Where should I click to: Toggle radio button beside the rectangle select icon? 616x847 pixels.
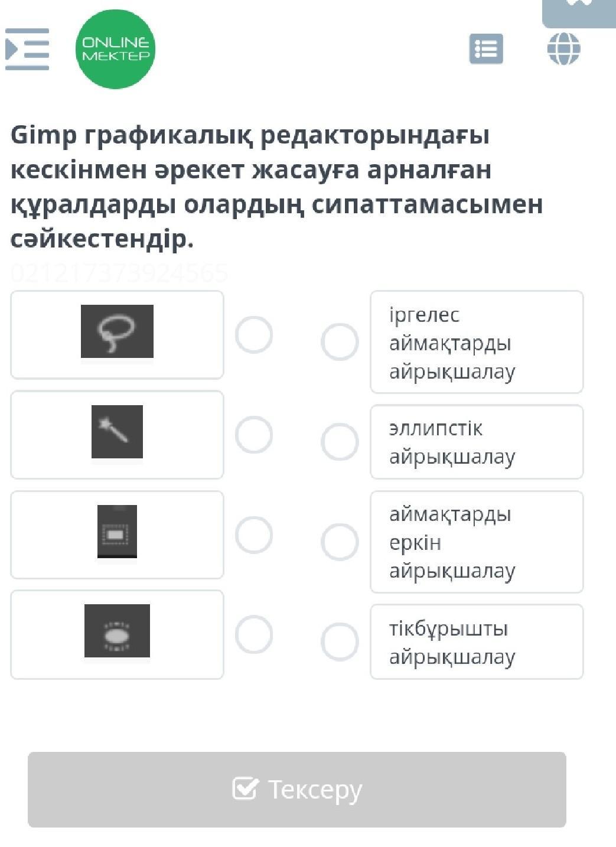(x=254, y=535)
